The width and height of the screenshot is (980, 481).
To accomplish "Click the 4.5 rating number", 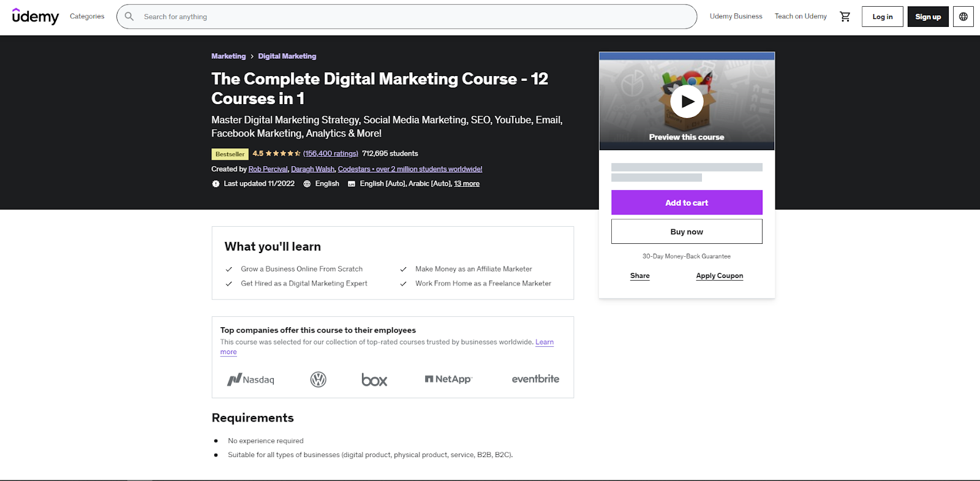I will (258, 154).
